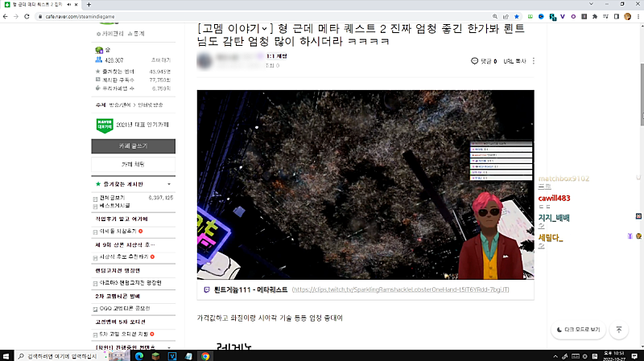Click chat username cawill483
This screenshot has width=644, height=361.
[x=554, y=198]
